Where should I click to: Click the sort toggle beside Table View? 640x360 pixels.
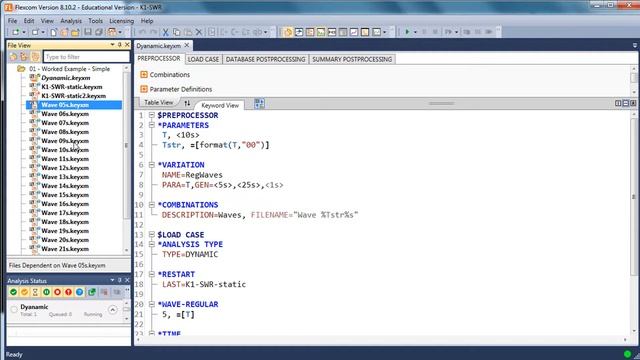[187, 103]
